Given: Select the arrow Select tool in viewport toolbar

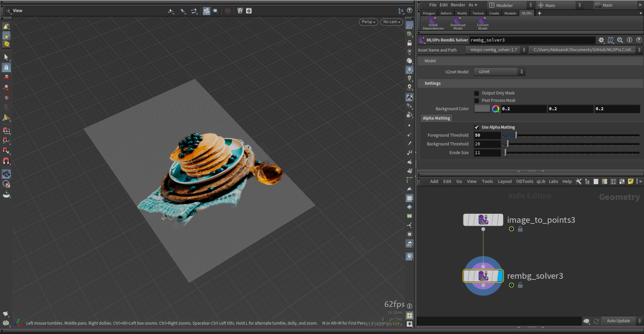Looking at the screenshot, I should tap(6, 57).
